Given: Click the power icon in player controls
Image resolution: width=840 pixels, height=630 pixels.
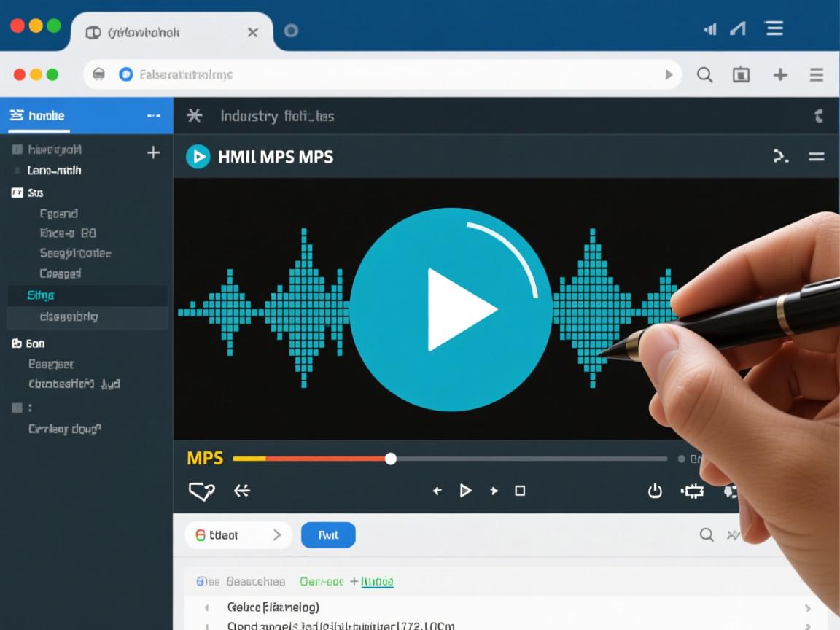Looking at the screenshot, I should pyautogui.click(x=655, y=491).
